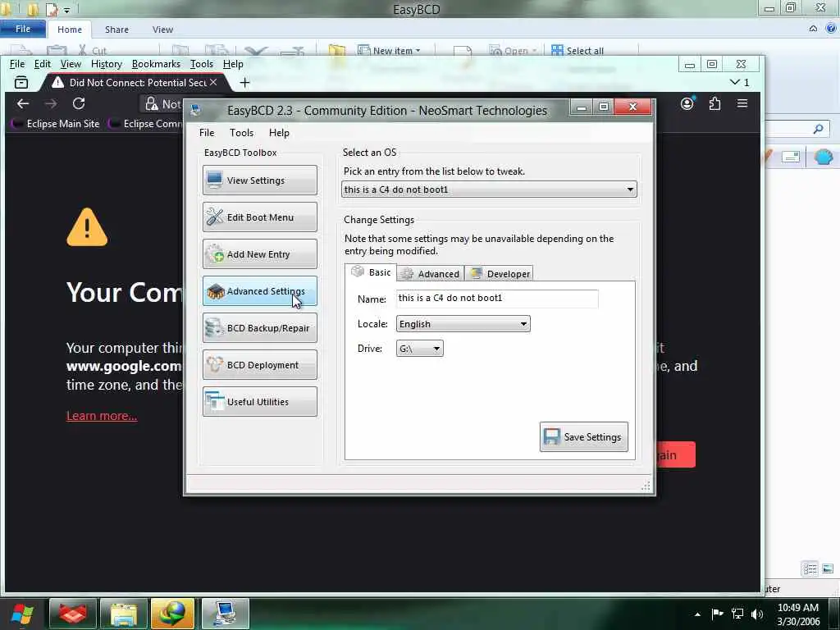The width and height of the screenshot is (840, 630).
Task: Open File Explorer taskbar icon
Action: (x=124, y=614)
